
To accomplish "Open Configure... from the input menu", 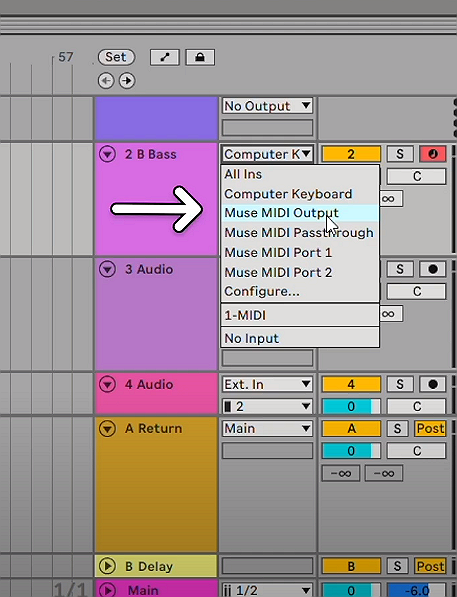I will pyautogui.click(x=300, y=291).
